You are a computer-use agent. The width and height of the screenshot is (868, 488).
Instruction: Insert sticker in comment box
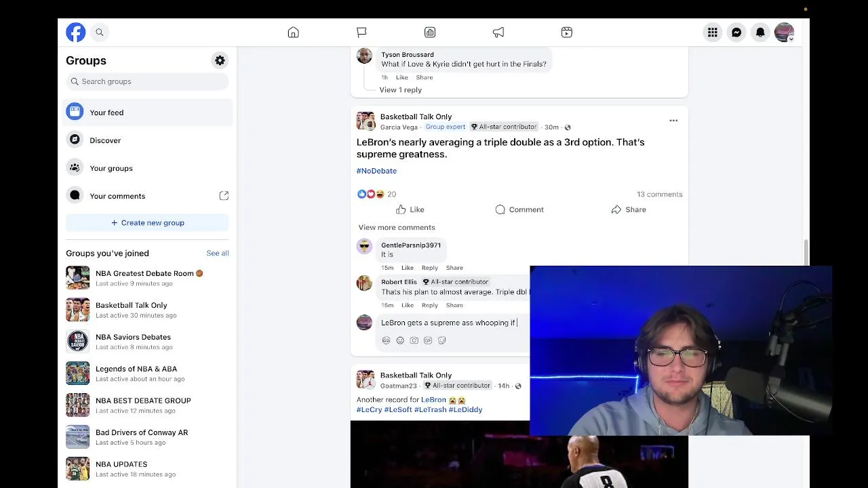[442, 340]
